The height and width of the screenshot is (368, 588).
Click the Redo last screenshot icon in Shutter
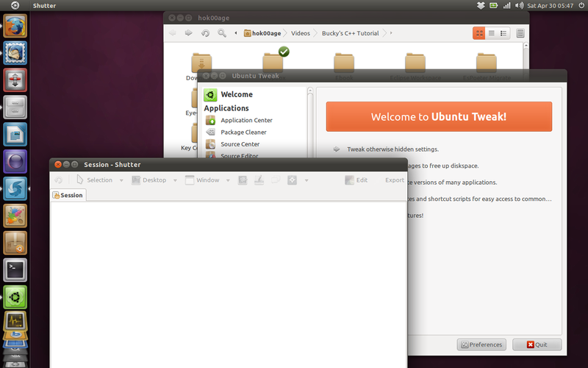[x=58, y=180]
